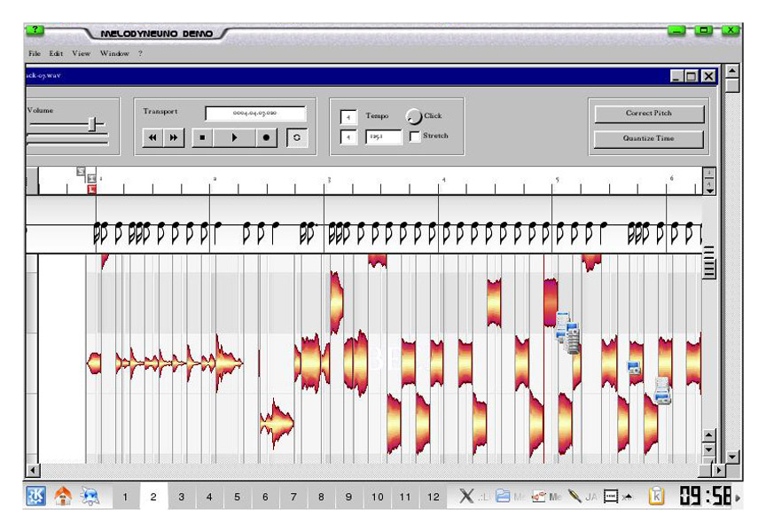Toggle the loop cycle button
Viewport: 766px width, 532px height.
point(296,137)
